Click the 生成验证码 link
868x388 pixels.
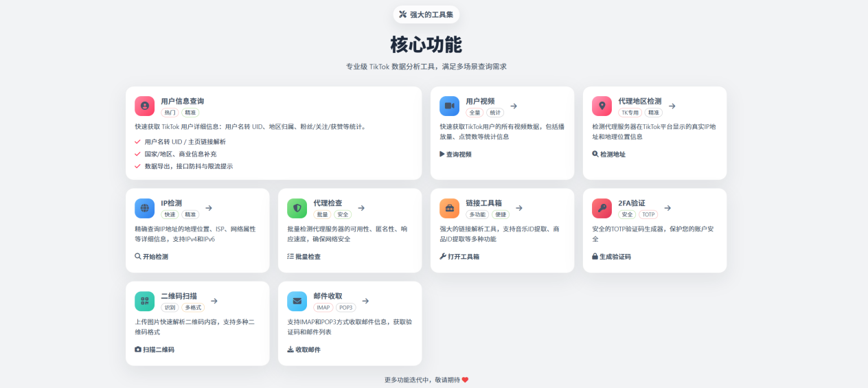(x=611, y=257)
